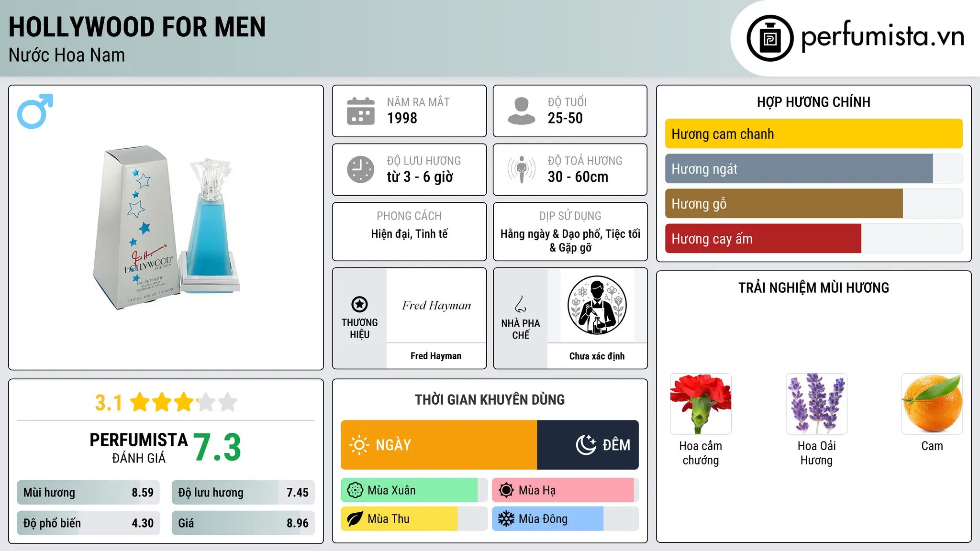Click the Độ lưu hương 7.45 score bar

(x=243, y=493)
